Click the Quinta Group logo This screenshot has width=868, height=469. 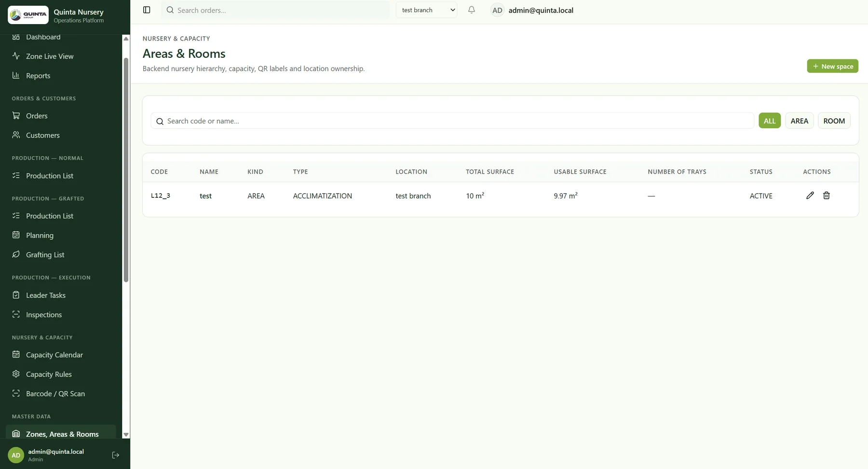[x=28, y=15]
